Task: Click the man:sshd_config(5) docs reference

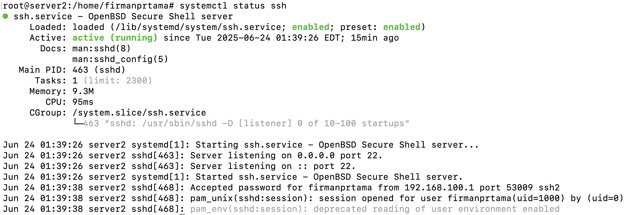Action: point(120,59)
